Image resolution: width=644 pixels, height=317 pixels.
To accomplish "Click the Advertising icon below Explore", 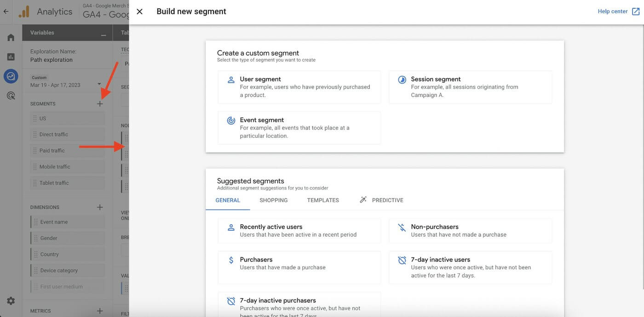I will click(x=10, y=95).
